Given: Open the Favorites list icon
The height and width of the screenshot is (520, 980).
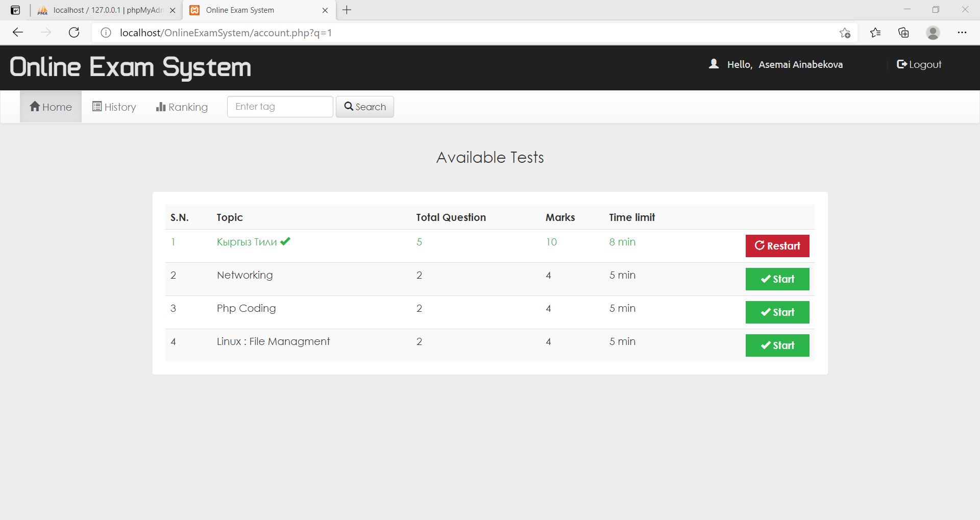Looking at the screenshot, I should click(x=875, y=33).
